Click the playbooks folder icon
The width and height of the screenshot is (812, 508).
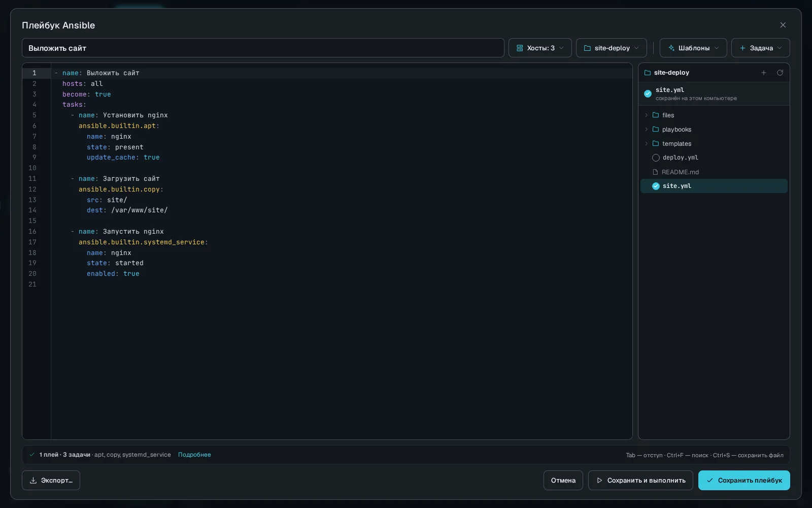(656, 130)
